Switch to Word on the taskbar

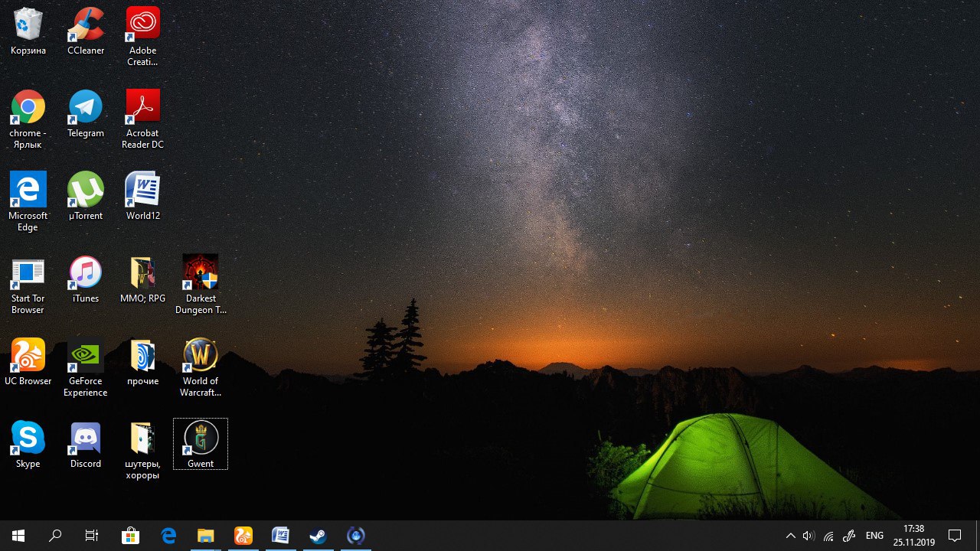(x=281, y=536)
